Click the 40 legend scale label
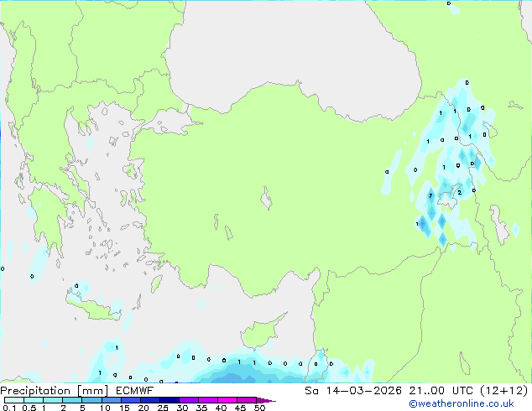The image size is (532, 411). coord(221,408)
